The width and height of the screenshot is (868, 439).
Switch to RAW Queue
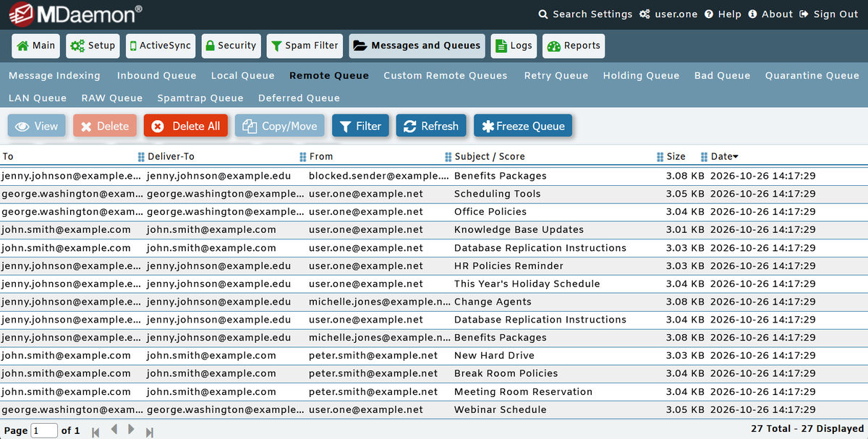click(x=112, y=98)
